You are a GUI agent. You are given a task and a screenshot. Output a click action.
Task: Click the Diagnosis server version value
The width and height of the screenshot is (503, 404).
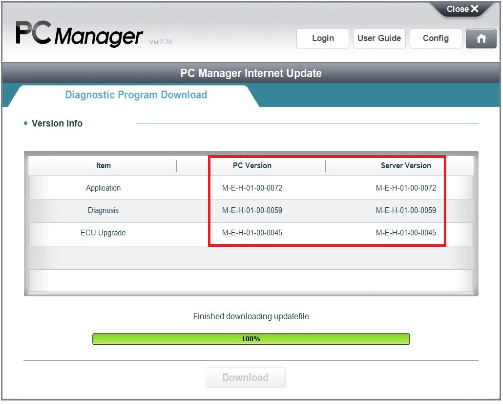point(406,210)
